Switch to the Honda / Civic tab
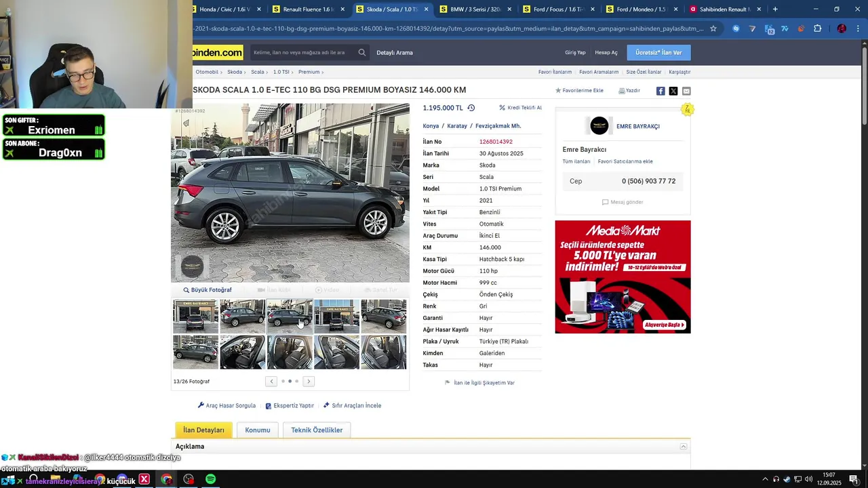The width and height of the screenshot is (868, 488). [x=224, y=9]
